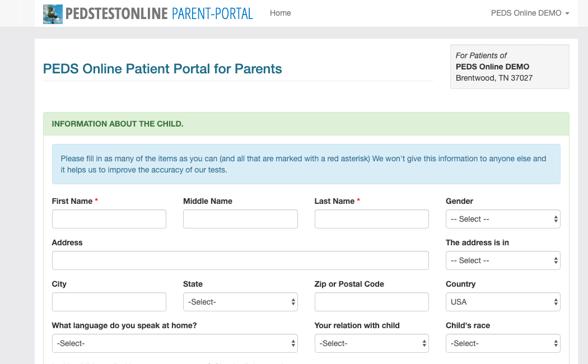The image size is (588, 364).
Task: Click the Address input field
Action: [240, 260]
